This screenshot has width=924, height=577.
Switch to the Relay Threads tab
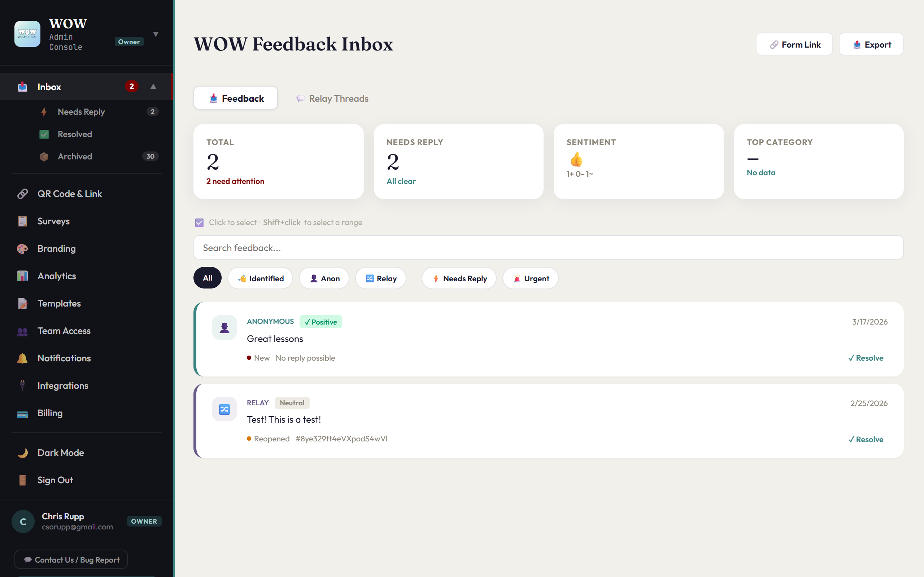pyautogui.click(x=332, y=98)
